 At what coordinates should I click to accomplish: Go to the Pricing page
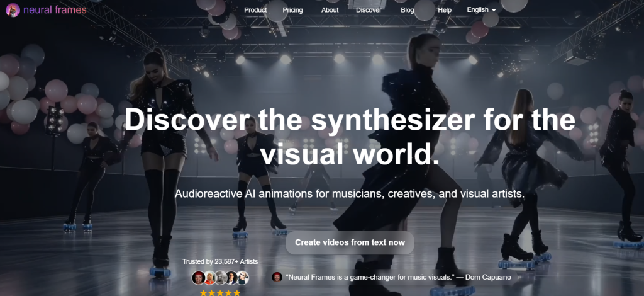click(x=292, y=10)
